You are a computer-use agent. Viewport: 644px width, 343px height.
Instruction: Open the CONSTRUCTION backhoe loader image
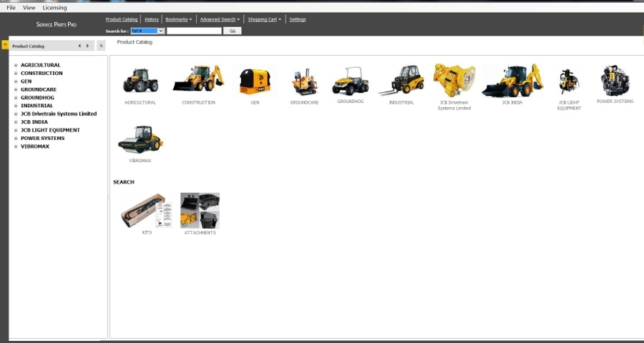pos(199,78)
